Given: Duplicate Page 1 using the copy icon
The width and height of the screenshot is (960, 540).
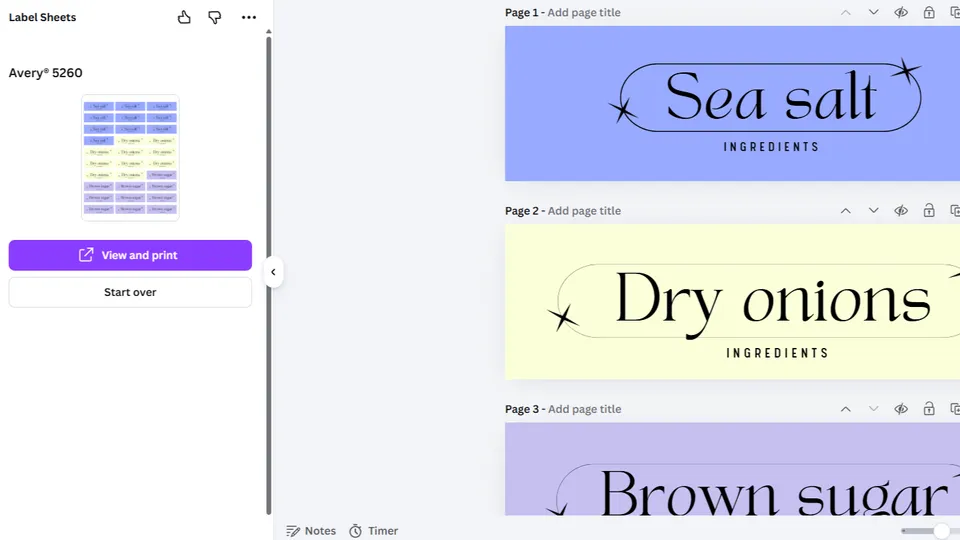Looking at the screenshot, I should (954, 12).
